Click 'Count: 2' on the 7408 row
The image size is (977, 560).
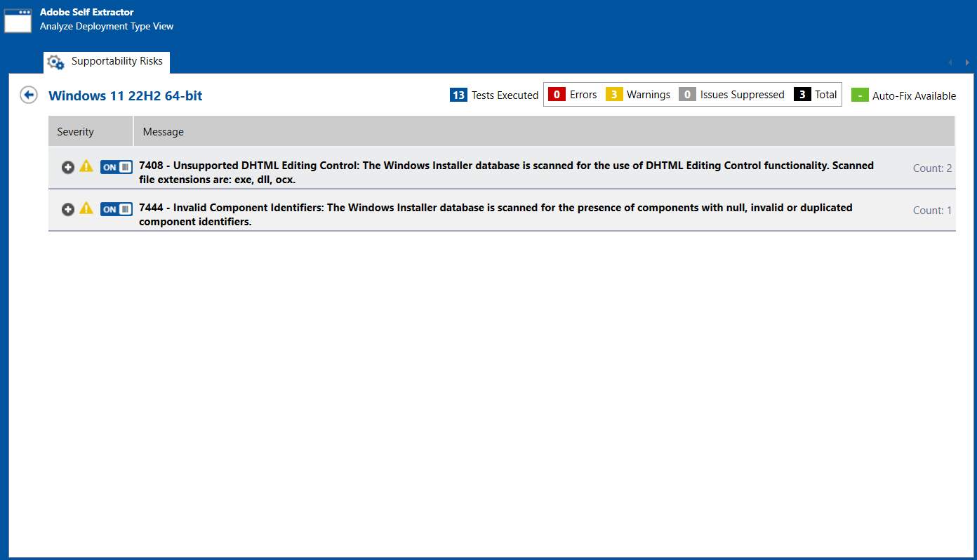pyautogui.click(x=932, y=168)
